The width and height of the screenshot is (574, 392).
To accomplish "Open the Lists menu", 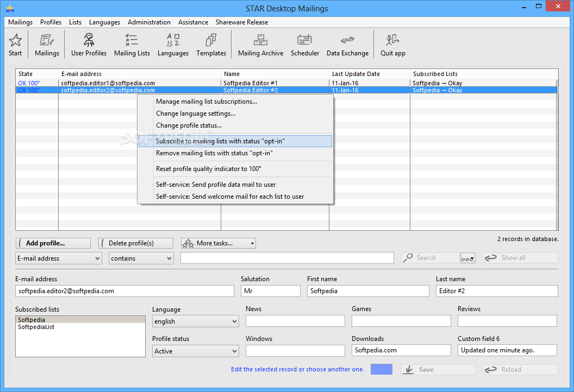I will [x=76, y=22].
